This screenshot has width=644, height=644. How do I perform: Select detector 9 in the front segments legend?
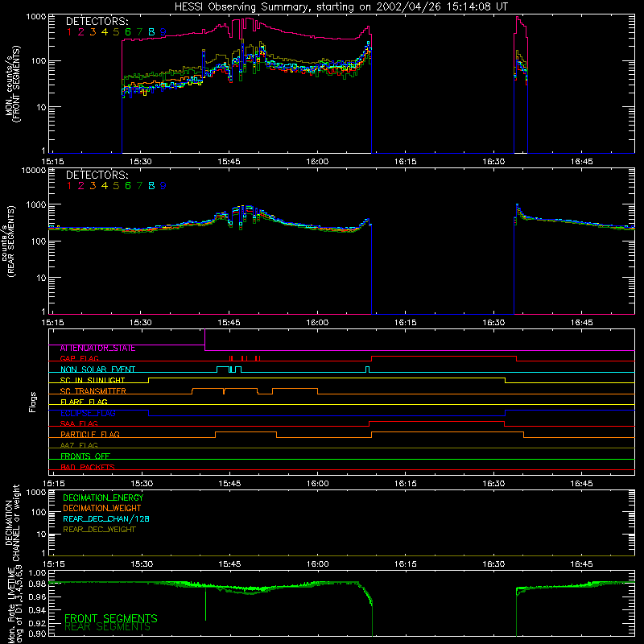click(163, 32)
